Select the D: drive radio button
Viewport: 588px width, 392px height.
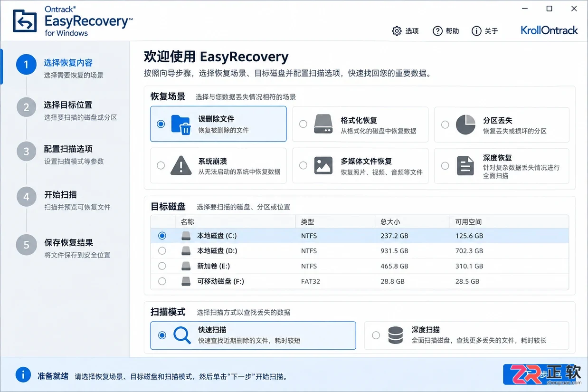click(162, 251)
